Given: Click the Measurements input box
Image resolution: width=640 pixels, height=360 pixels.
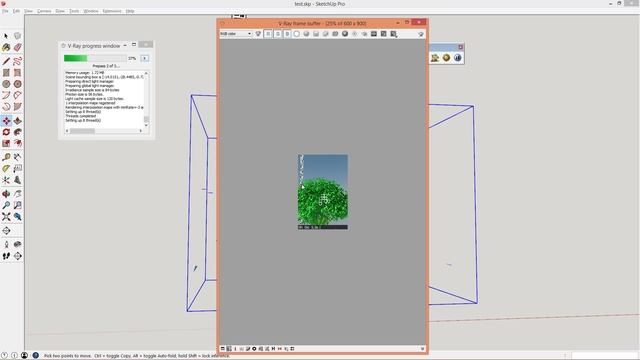Looking at the screenshot, I should (604, 356).
